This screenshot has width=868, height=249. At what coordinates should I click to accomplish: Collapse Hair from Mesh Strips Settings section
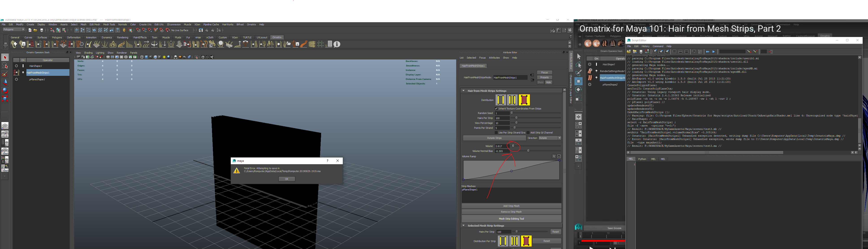[x=464, y=91]
